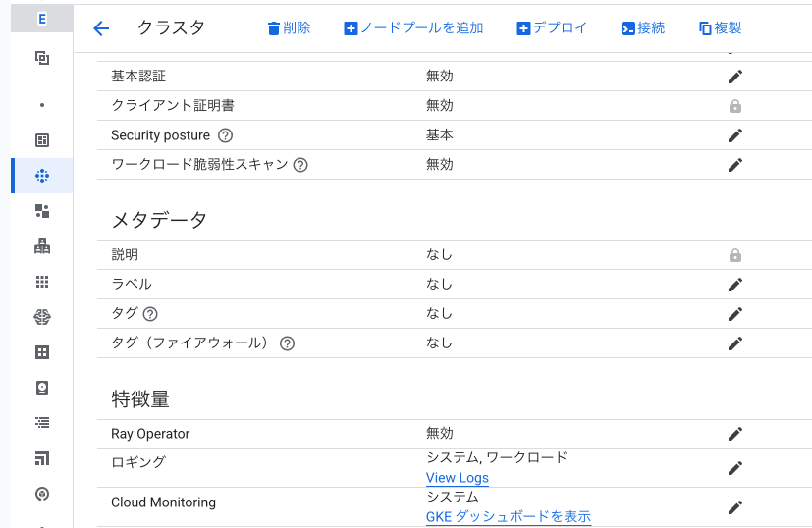812x528 pixels.
Task: Click the back arrow next to クラスタ
Action: [x=101, y=27]
